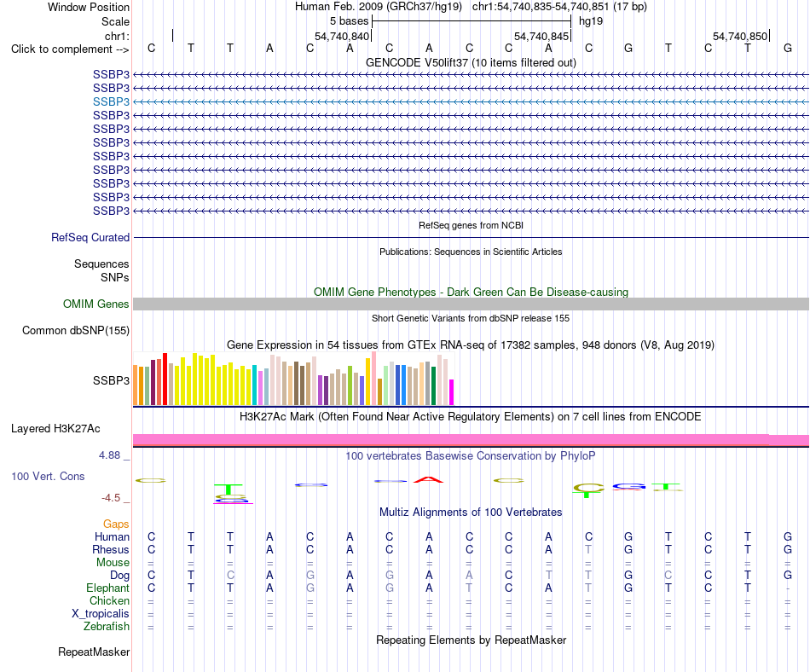
Task: Click the Zebrafish alignment row label
Action: (107, 626)
